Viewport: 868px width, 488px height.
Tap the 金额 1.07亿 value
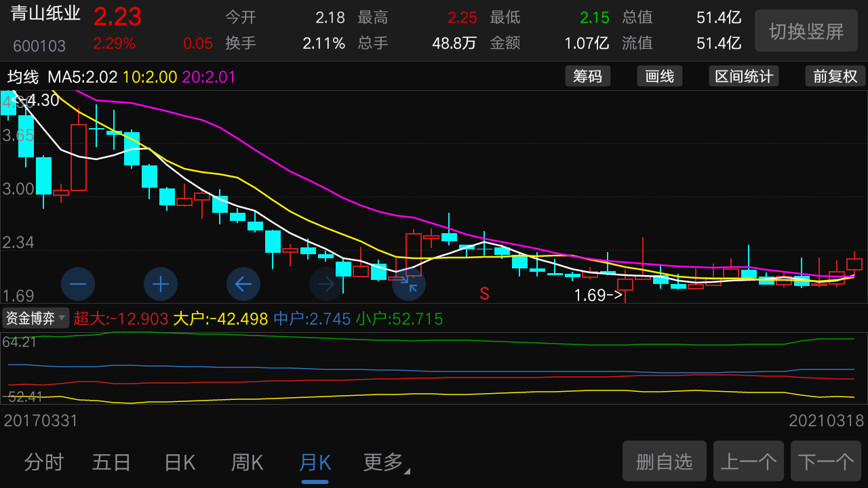587,43
